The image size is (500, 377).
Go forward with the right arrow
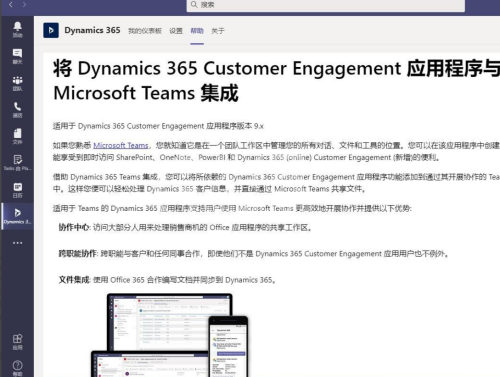point(24,5)
